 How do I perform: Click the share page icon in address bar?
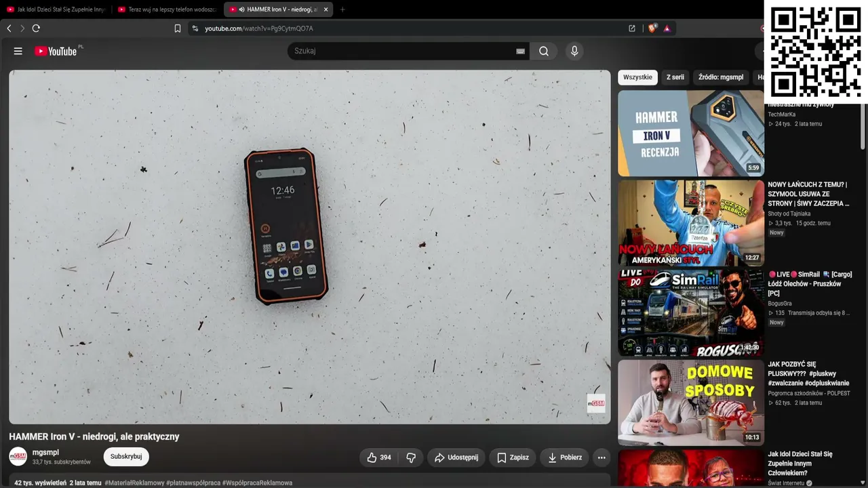(x=632, y=28)
